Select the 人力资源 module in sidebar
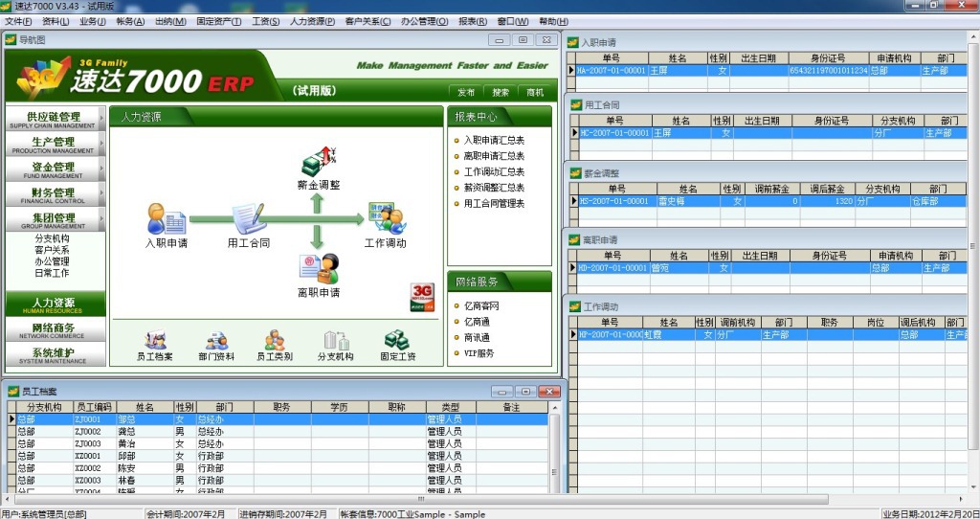 click(x=55, y=305)
